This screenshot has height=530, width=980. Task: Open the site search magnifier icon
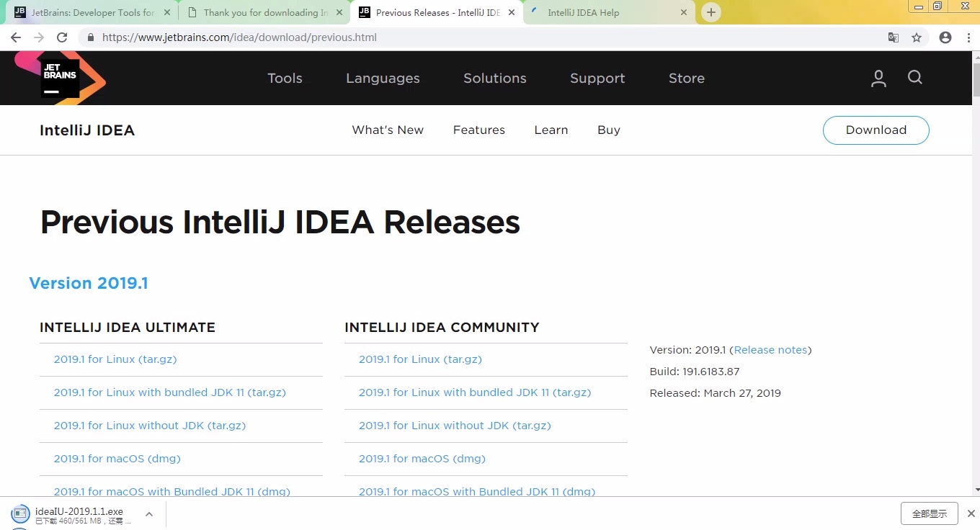[x=914, y=78]
